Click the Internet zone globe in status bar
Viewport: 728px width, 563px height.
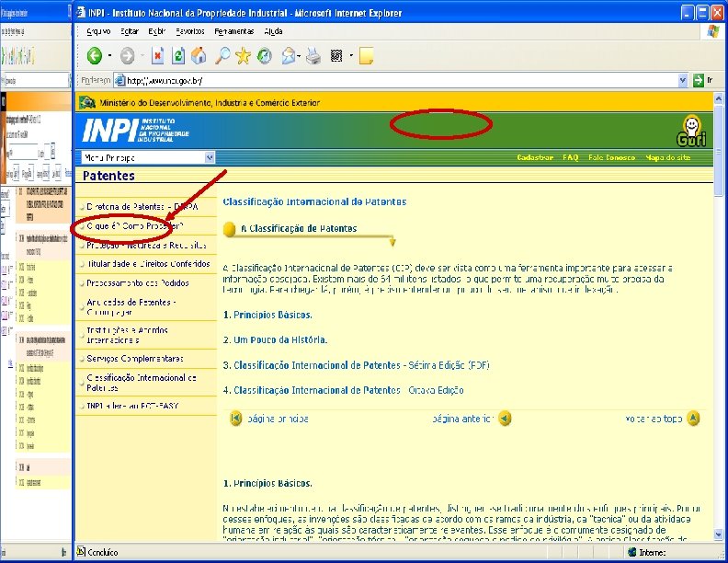[631, 552]
